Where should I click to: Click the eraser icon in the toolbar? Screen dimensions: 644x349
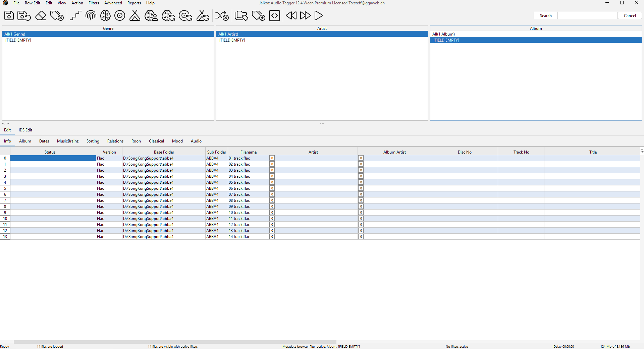click(x=41, y=16)
